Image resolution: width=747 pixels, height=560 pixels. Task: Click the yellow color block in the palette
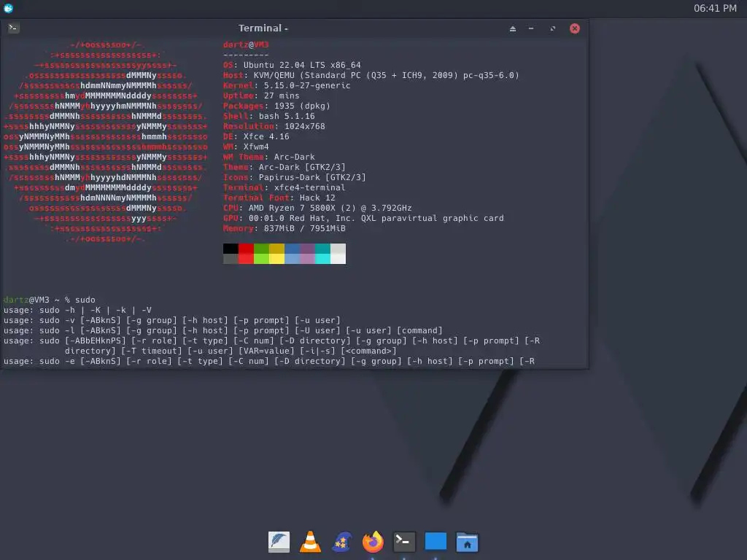coord(276,249)
